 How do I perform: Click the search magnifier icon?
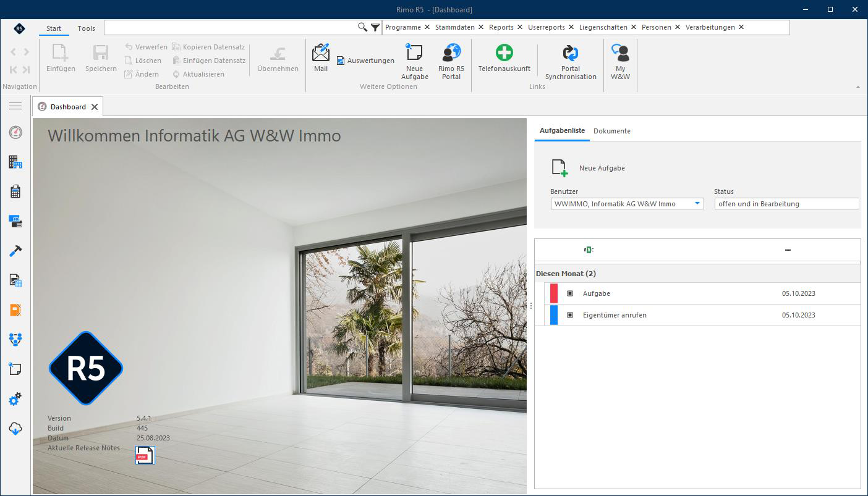363,27
